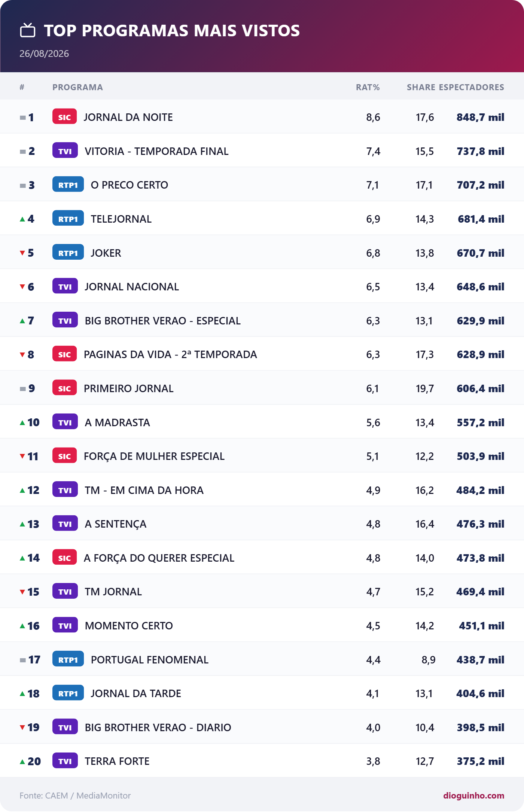524x812 pixels.
Task: Click the PROGRAMA column header
Action: [x=77, y=87]
